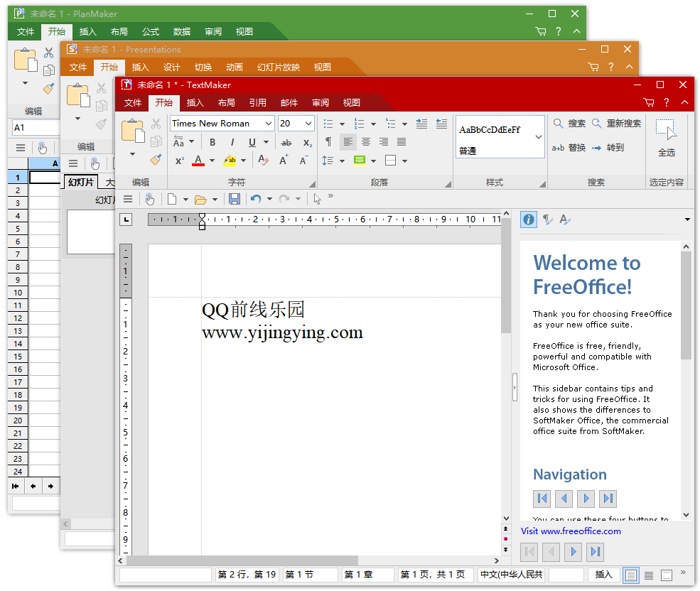The image size is (700, 591).
Task: Select center paragraph alignment
Action: 366,142
